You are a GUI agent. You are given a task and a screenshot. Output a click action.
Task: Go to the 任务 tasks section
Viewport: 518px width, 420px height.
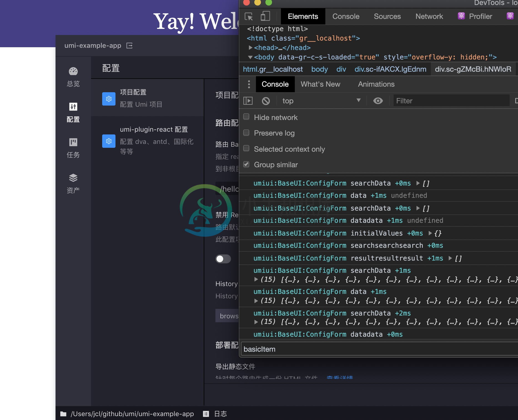[73, 148]
